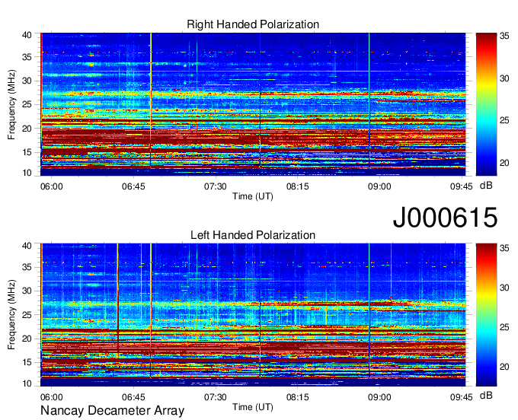Click the "20" frequency tick of the bottom plot
The image size is (518, 420).
(27, 339)
